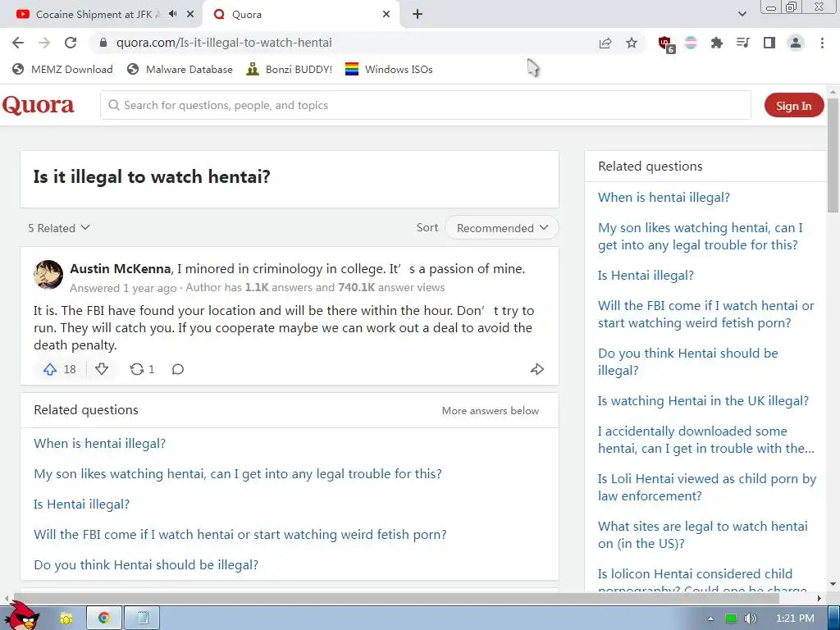Screen dimensions: 840x630
Task: Show hidden system tray icons
Action: (710, 619)
